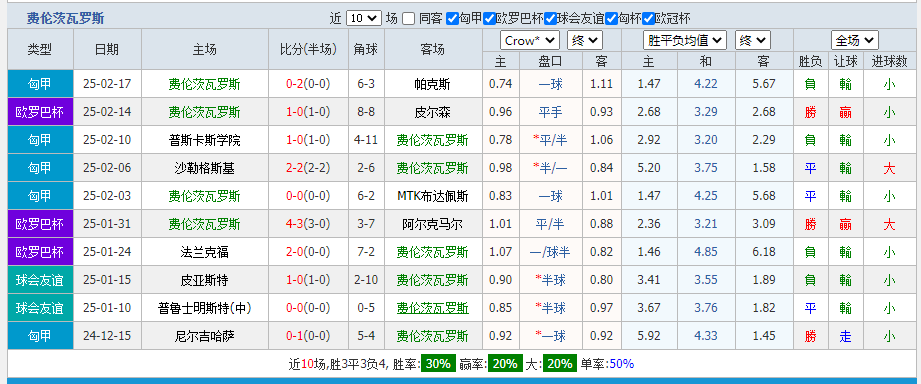Screen dimensions: 921x384
Task: Click handicap 一/球半 on 法兰克福 row
Action: (550, 252)
